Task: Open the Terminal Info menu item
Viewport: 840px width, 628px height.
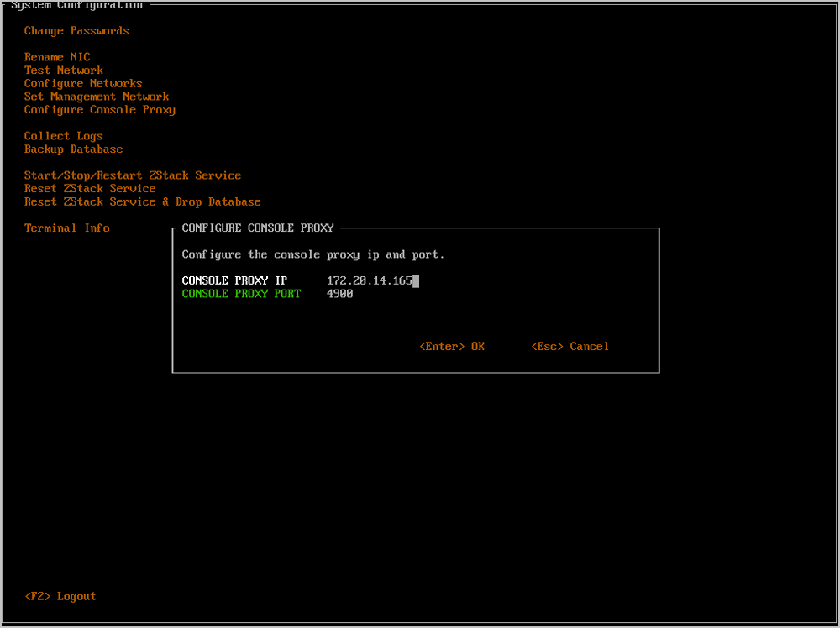Action: click(67, 228)
